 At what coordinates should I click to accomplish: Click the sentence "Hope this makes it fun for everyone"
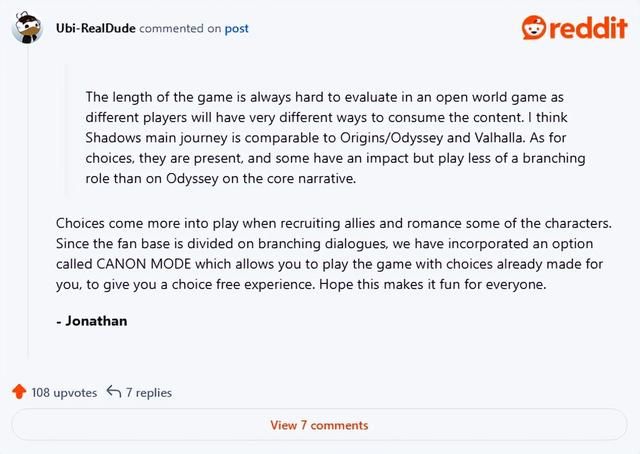[x=444, y=285]
